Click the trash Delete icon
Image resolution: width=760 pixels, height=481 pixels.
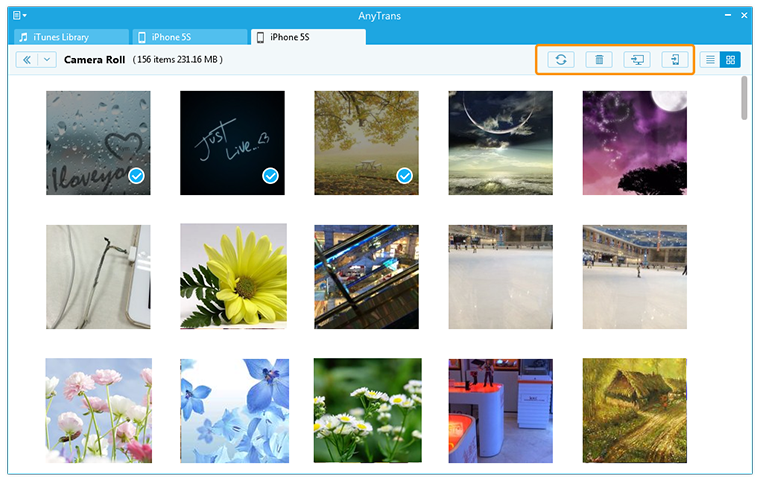tap(598, 60)
